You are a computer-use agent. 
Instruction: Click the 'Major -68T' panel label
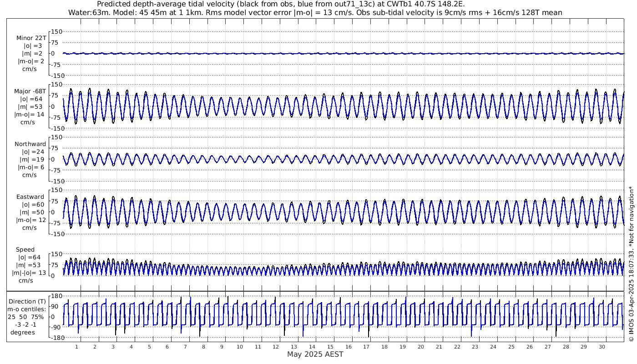pyautogui.click(x=30, y=91)
